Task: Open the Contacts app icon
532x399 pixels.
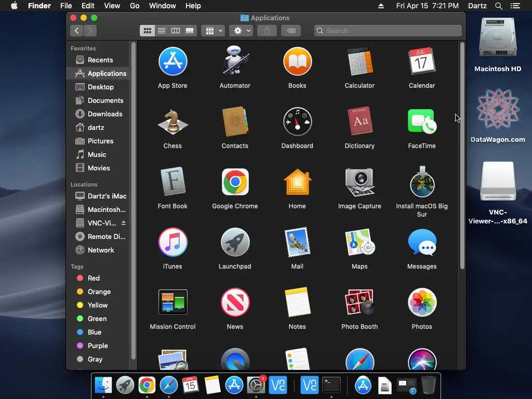Action: pyautogui.click(x=235, y=122)
